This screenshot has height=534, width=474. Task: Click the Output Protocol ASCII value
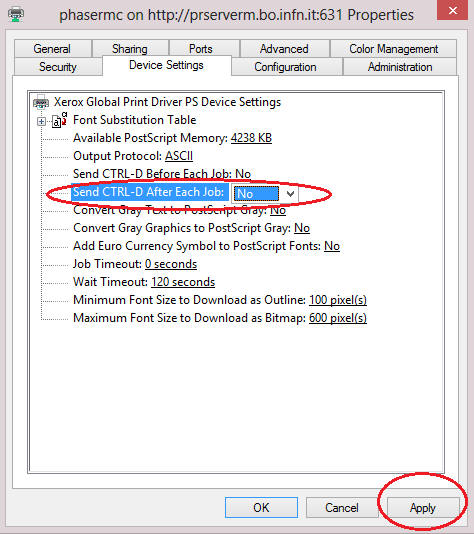(179, 156)
